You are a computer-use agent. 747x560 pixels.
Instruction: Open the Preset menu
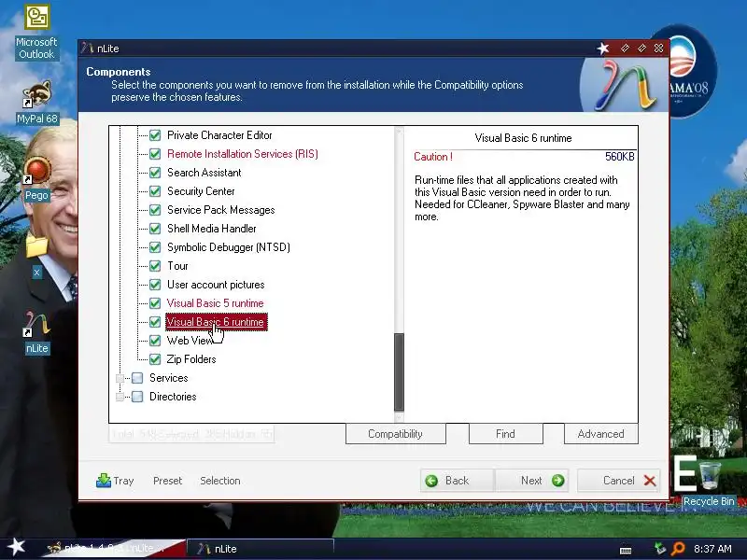coord(168,481)
